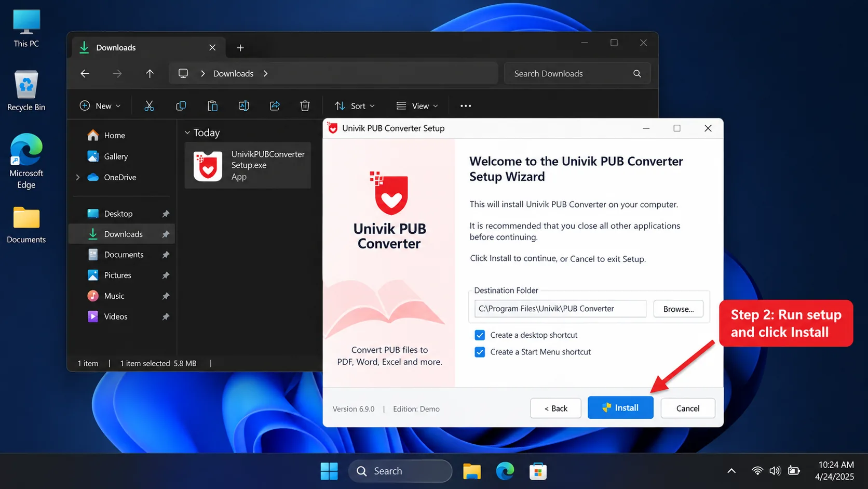Open Documents in navigation pane

(x=124, y=255)
